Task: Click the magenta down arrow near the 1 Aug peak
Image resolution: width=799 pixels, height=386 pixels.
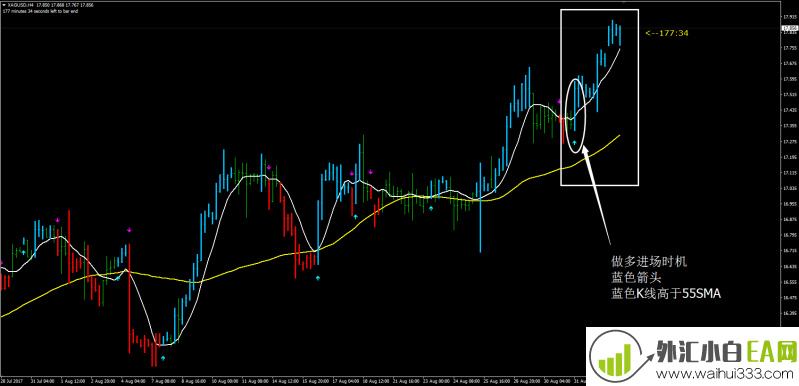Action: pos(58,220)
